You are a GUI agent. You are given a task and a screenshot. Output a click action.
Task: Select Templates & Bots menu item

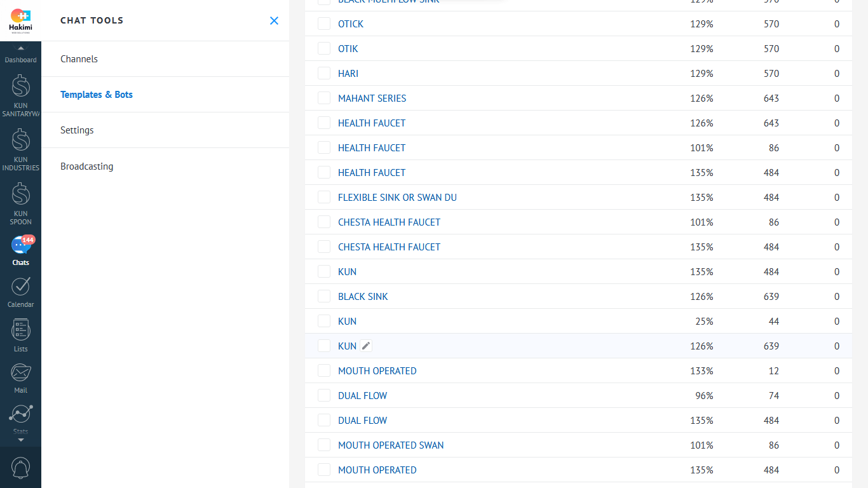pos(165,95)
